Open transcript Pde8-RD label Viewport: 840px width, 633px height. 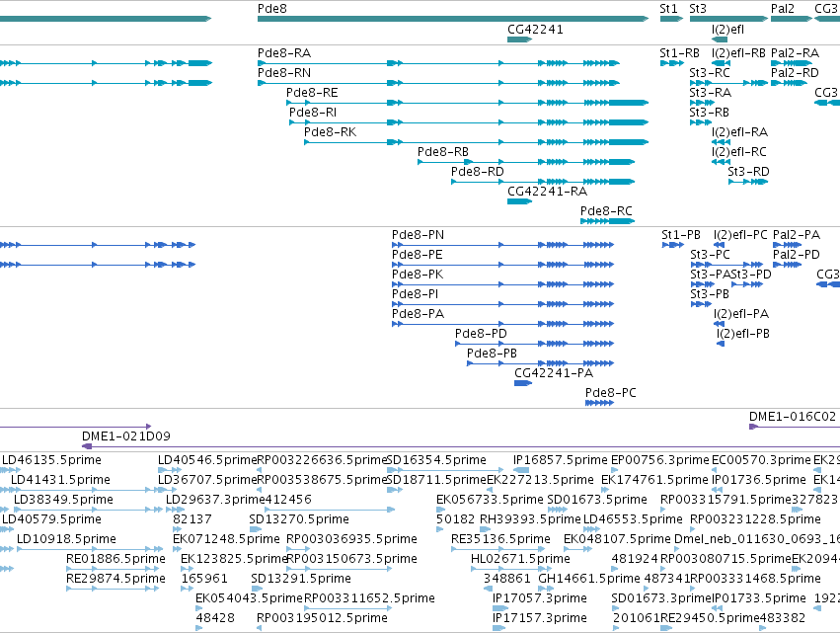click(478, 172)
